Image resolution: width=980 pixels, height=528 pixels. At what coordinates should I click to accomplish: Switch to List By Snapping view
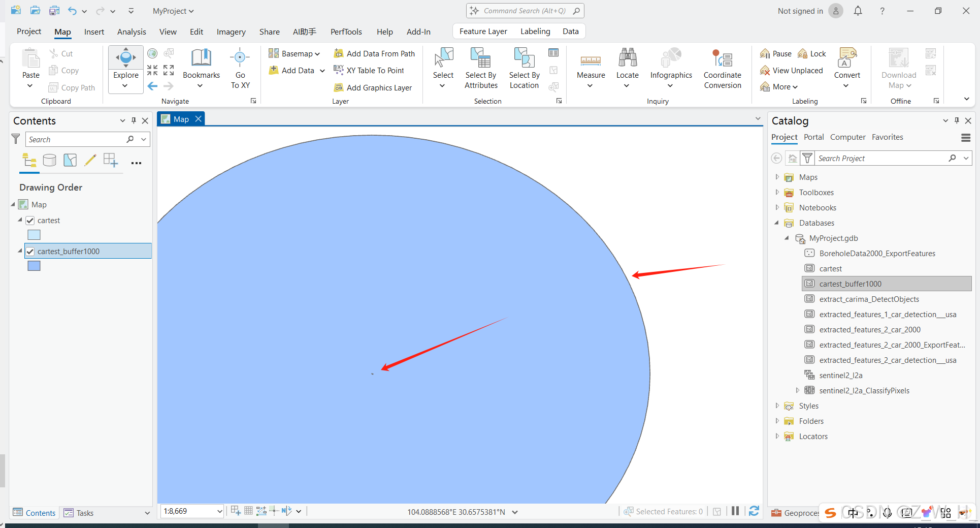(110, 161)
